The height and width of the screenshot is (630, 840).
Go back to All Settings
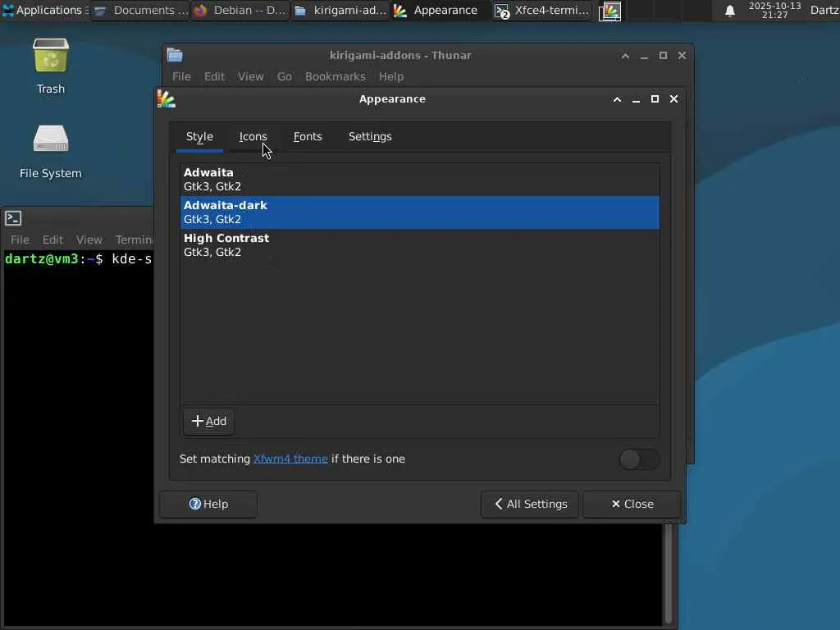coord(530,504)
